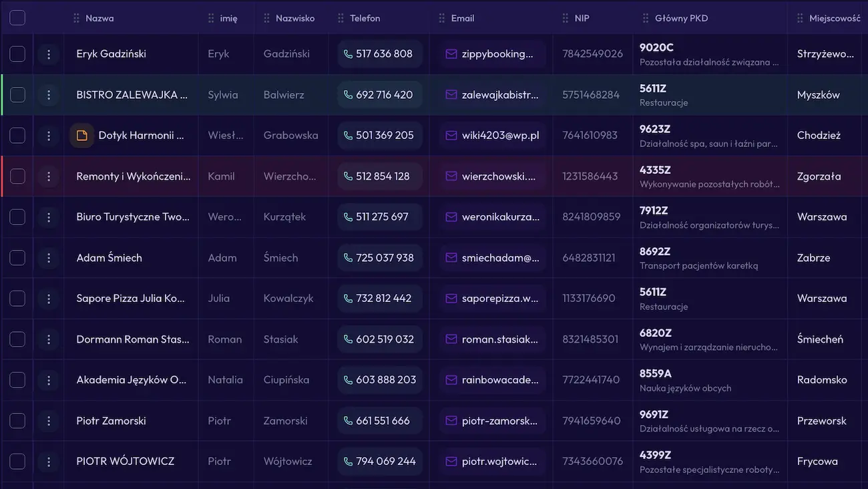Click the grip icon beside Główny PKD header
The image size is (868, 489).
(x=646, y=18)
